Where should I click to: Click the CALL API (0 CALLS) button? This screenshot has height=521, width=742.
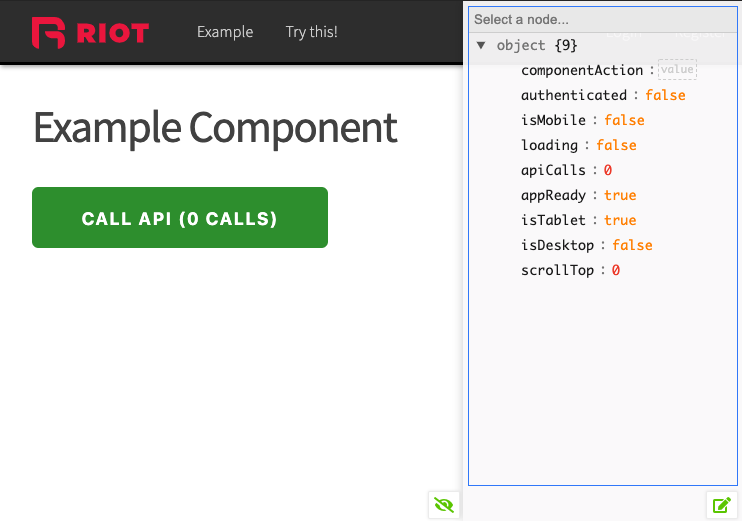click(x=180, y=217)
